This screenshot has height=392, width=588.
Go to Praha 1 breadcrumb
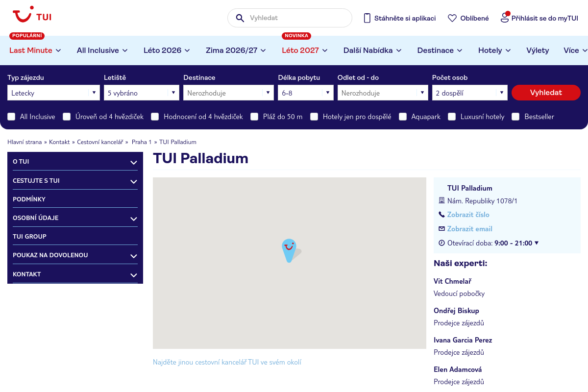(x=142, y=142)
